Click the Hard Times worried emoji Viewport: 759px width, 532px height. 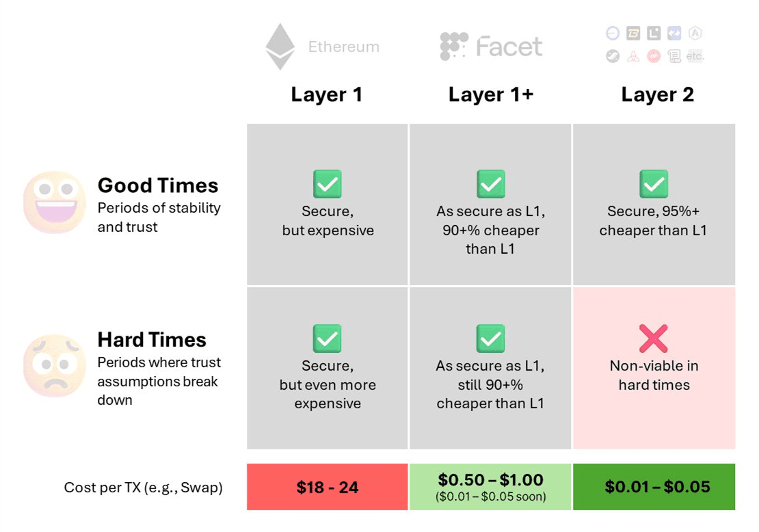pyautogui.click(x=54, y=366)
